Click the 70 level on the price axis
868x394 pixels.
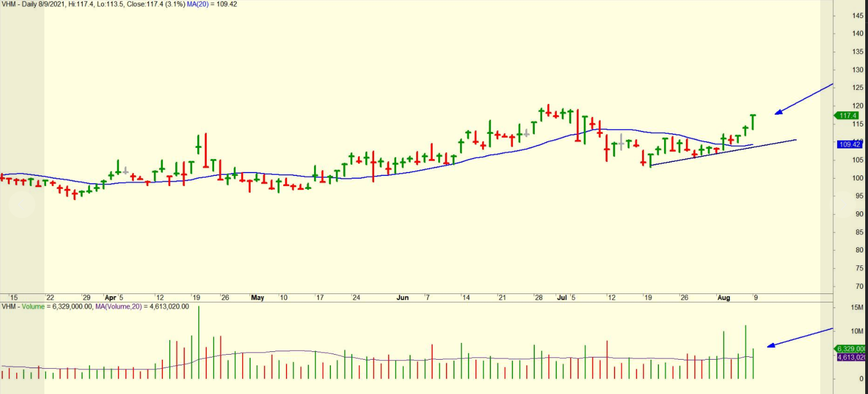[859, 287]
